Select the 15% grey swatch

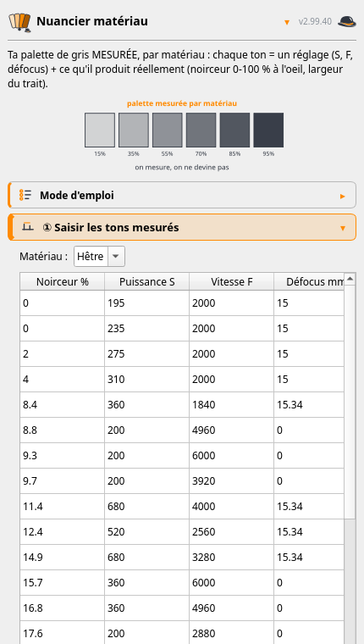click(x=100, y=130)
